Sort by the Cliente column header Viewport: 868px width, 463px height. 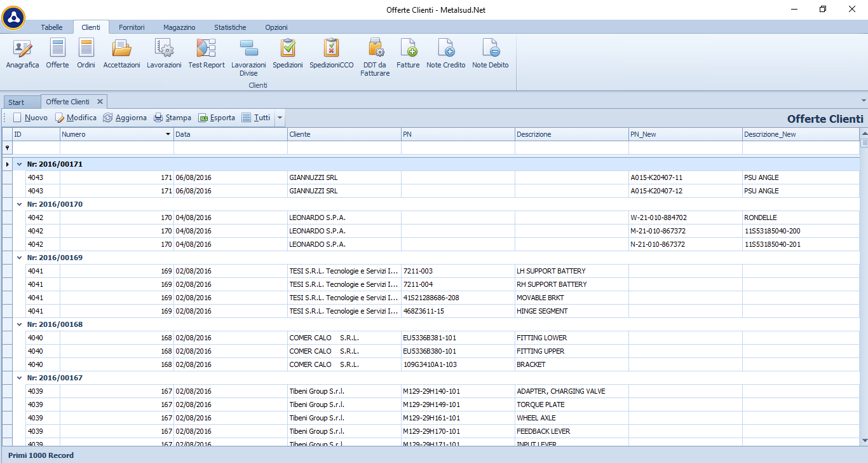pyautogui.click(x=344, y=134)
